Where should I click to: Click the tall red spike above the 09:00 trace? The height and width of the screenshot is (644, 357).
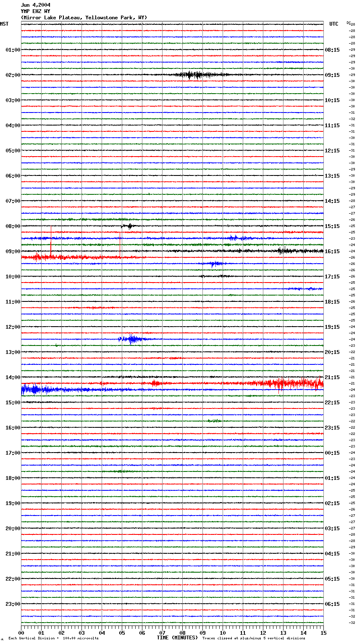pos(51,241)
